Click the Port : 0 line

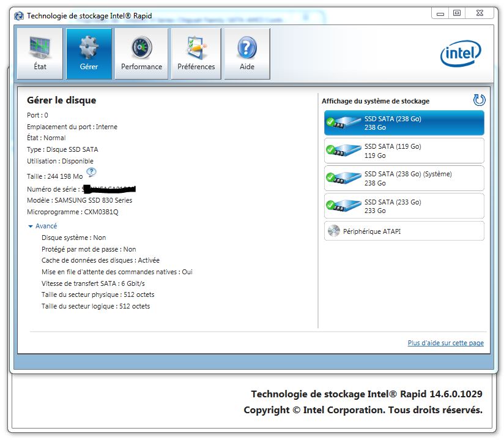click(x=37, y=115)
